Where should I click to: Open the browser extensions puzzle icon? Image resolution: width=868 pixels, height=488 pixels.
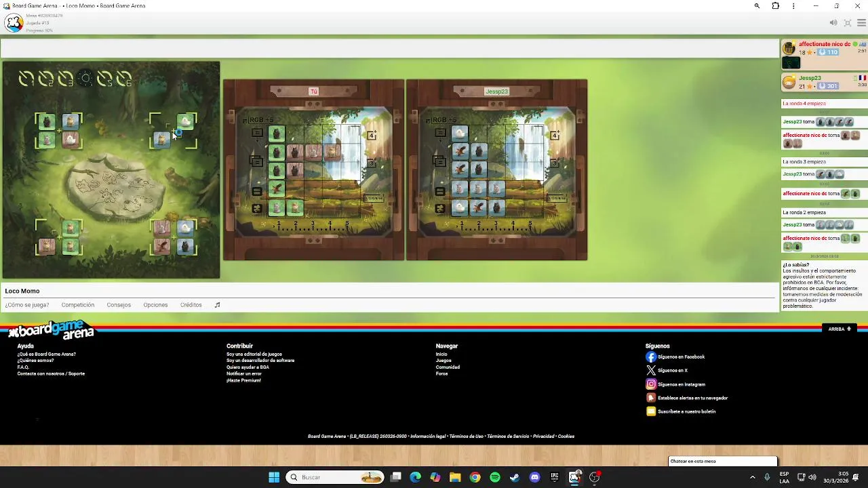click(x=775, y=6)
